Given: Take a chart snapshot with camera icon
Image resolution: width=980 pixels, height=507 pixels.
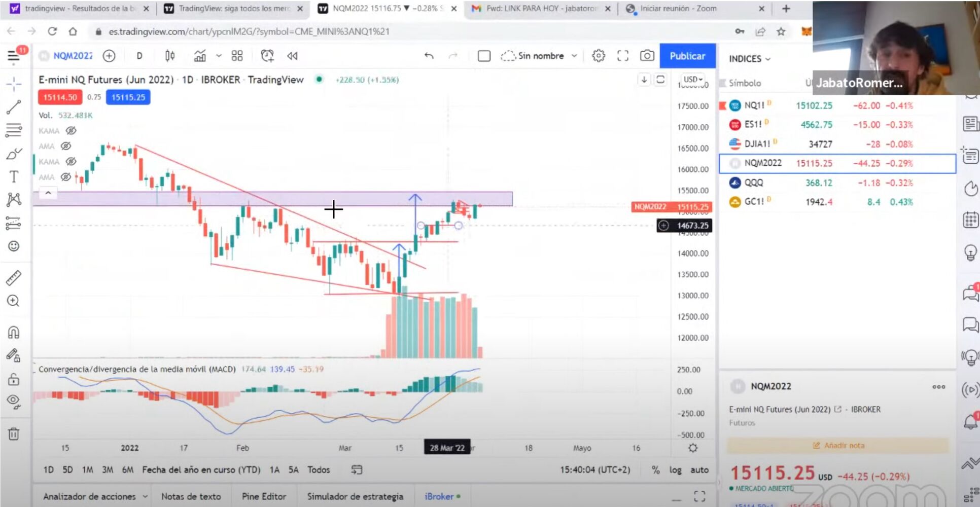Looking at the screenshot, I should [x=647, y=56].
